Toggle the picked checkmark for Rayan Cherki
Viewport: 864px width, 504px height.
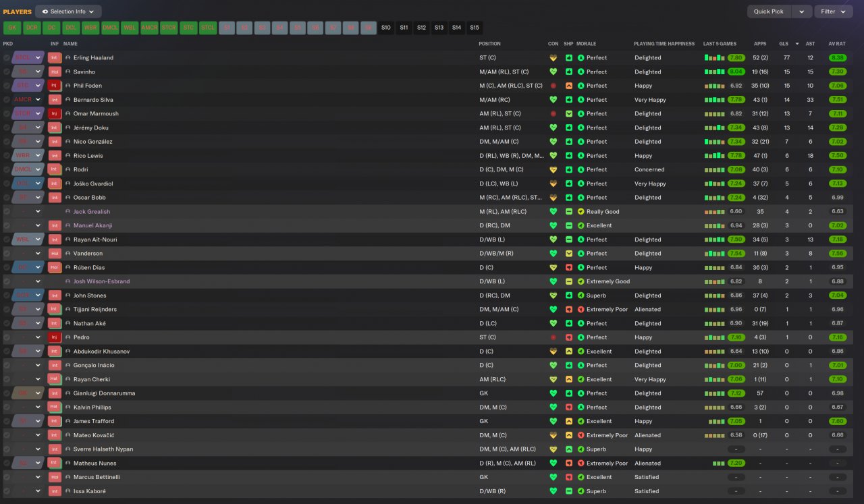tap(7, 379)
